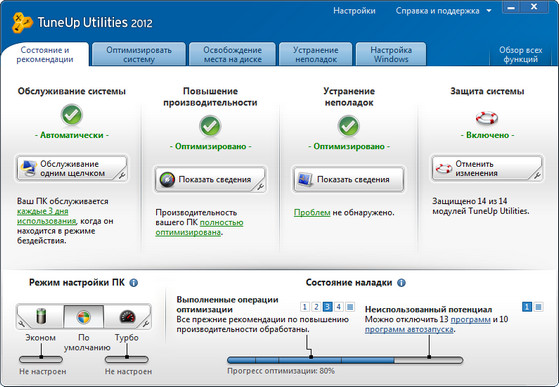This screenshot has width=559, height=387.
Task: Click the Эконом Не настроен slider bar
Action: (41, 359)
